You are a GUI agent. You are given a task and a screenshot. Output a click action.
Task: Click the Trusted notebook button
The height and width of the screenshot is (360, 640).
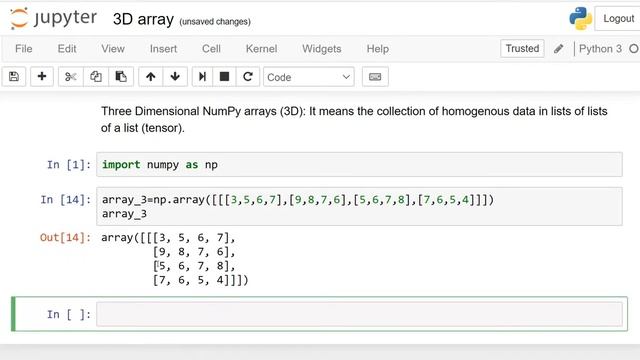point(522,49)
